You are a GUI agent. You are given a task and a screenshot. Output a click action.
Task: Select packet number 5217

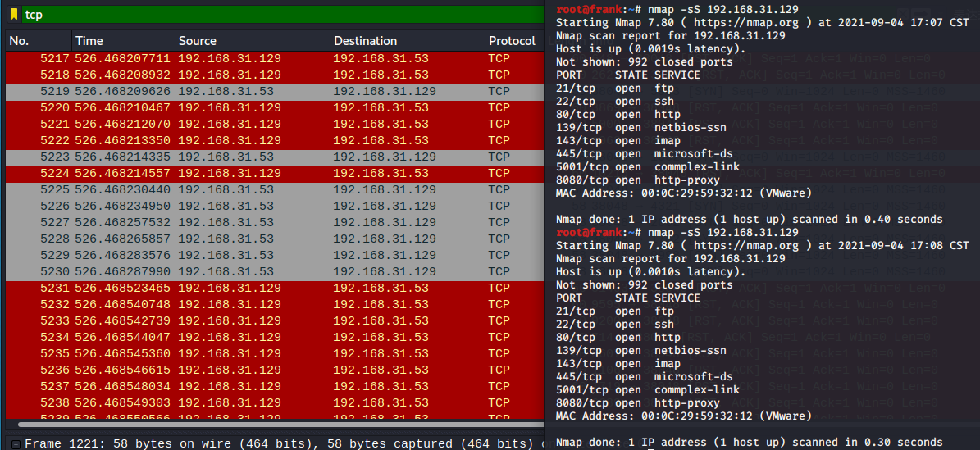(x=275, y=59)
